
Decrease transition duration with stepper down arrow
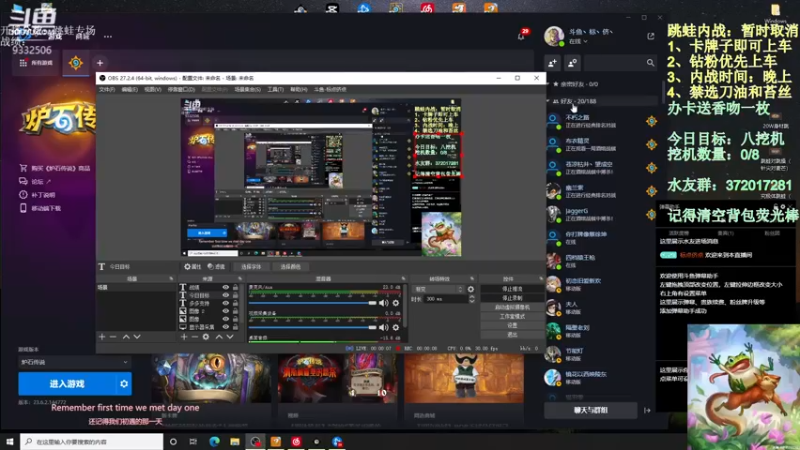(x=471, y=302)
